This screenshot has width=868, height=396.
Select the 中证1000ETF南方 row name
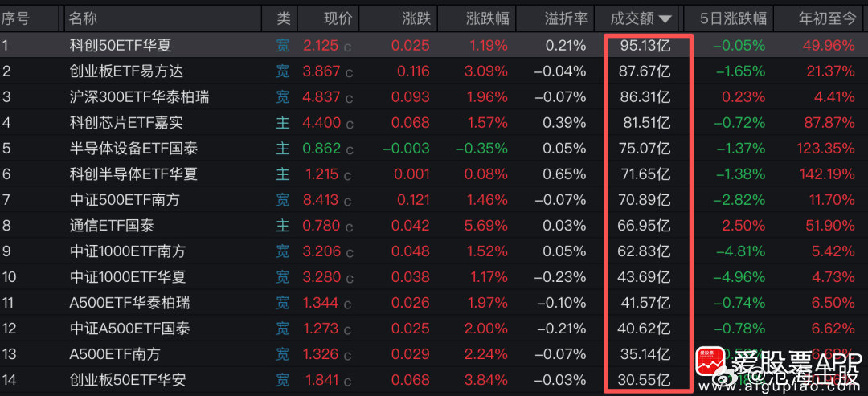click(x=127, y=251)
